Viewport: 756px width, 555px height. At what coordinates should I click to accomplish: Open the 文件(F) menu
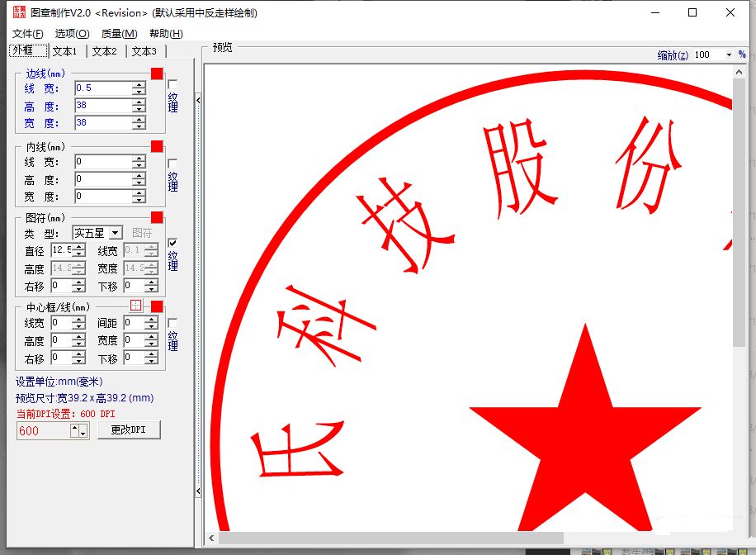(28, 33)
